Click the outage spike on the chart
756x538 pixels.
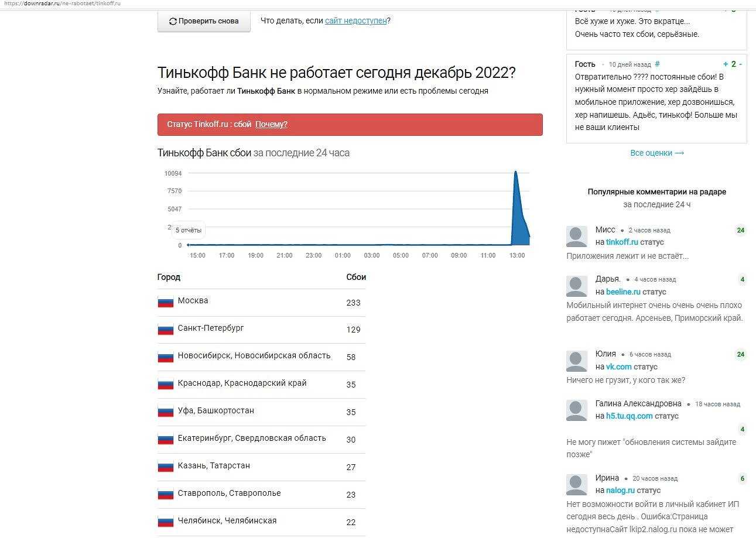[x=516, y=205]
